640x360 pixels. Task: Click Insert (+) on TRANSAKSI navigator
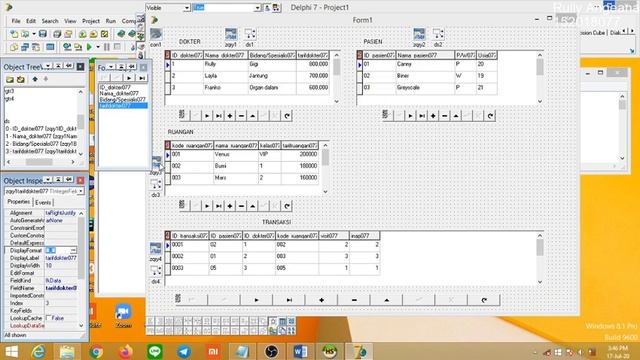(x=321, y=300)
